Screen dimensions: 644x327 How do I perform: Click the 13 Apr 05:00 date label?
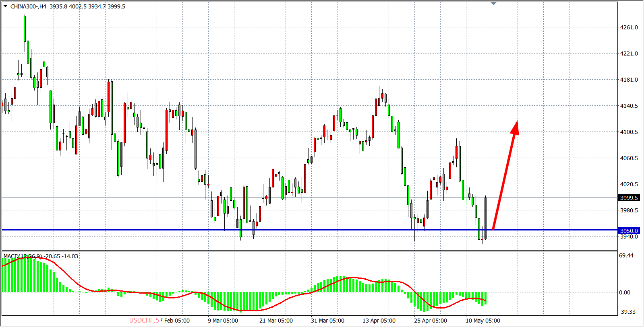click(x=379, y=321)
